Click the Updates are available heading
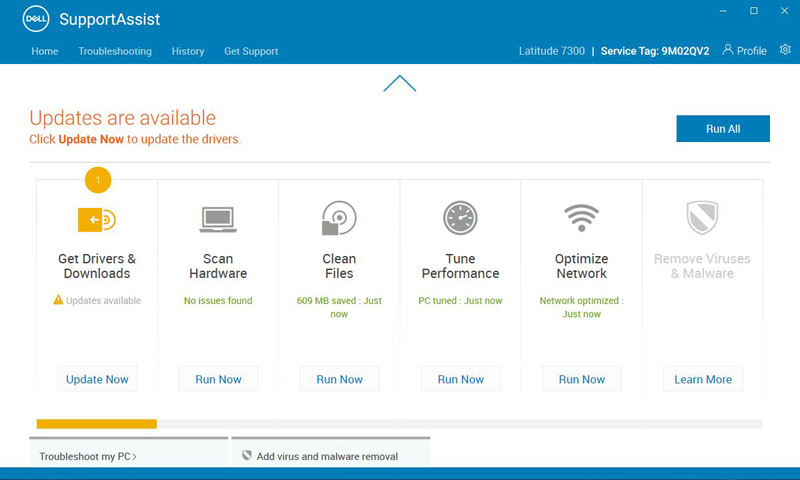 pyautogui.click(x=122, y=118)
